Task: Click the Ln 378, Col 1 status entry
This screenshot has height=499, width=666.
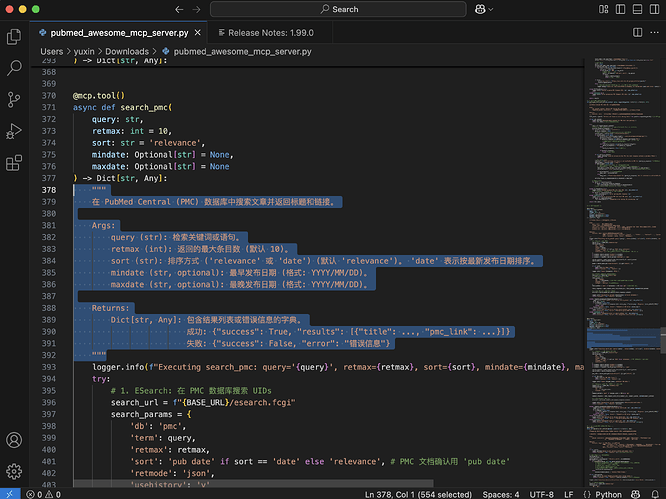Action: (x=418, y=494)
